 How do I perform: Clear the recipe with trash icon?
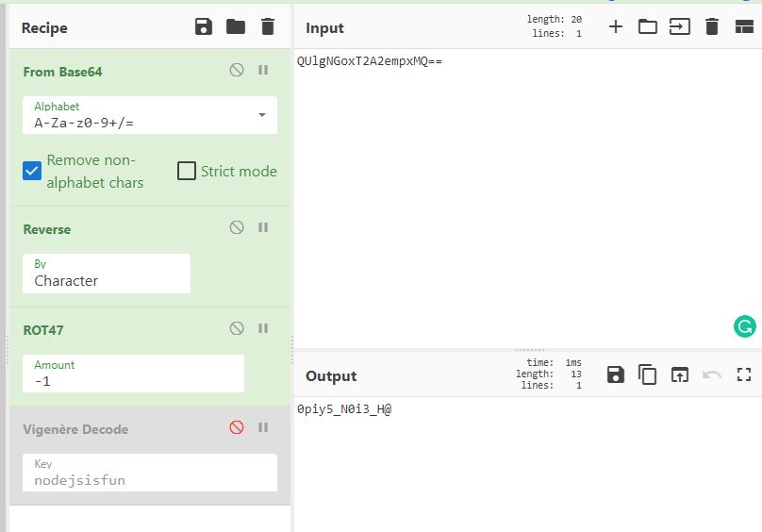[268, 27]
